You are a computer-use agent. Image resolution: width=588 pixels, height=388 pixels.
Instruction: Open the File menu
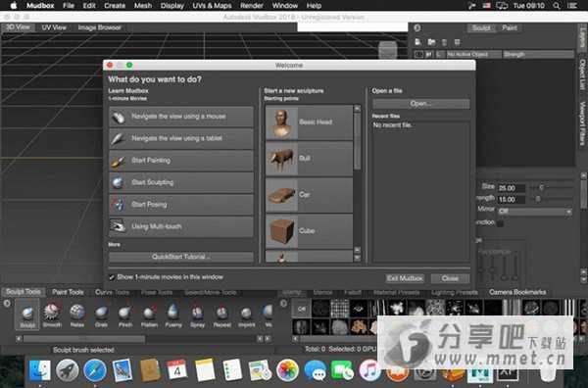click(69, 6)
